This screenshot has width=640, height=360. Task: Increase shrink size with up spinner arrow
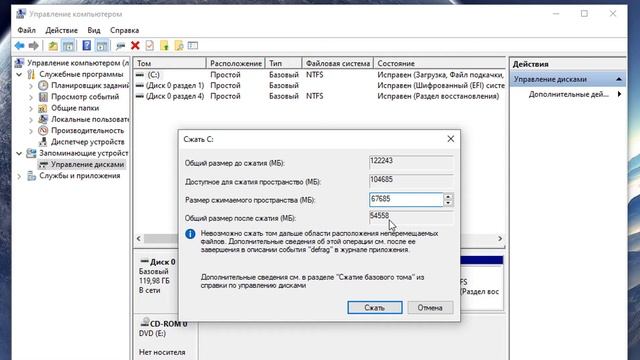tap(448, 197)
